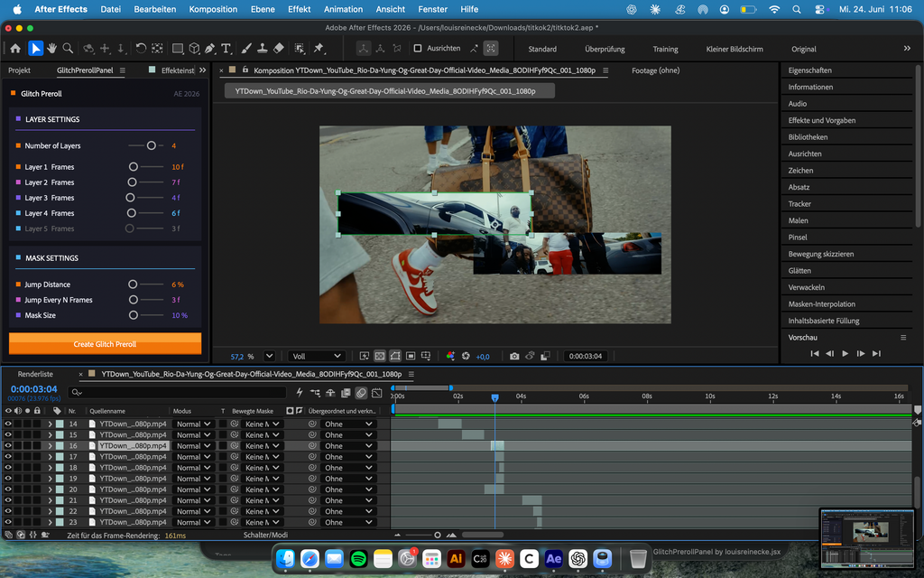Open Spotify from the dock
The width and height of the screenshot is (924, 578).
[358, 558]
